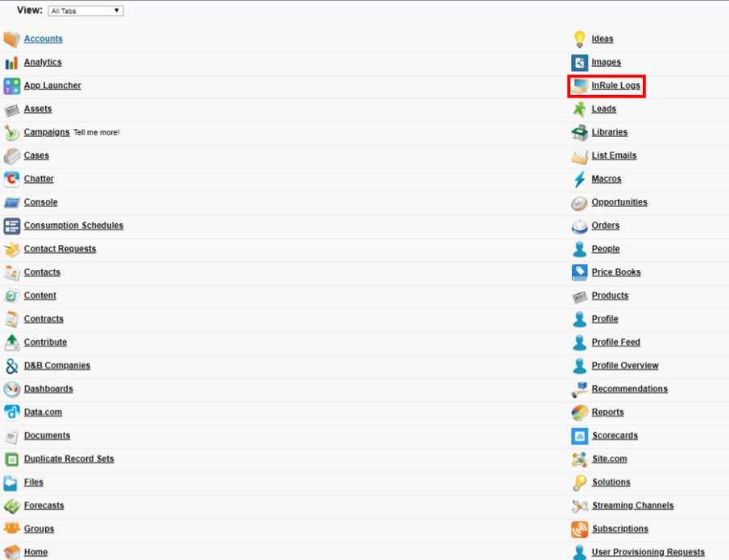
Task: Click the Console icon
Action: click(x=11, y=203)
